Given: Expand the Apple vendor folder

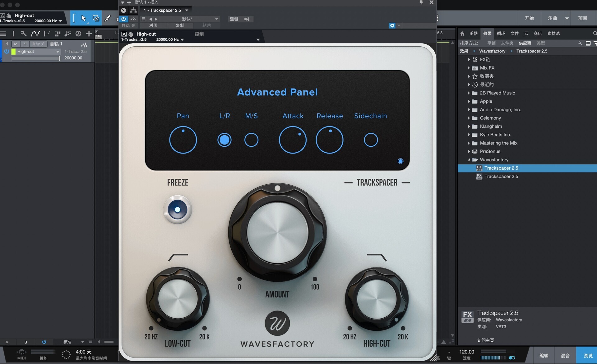Looking at the screenshot, I should (469, 101).
